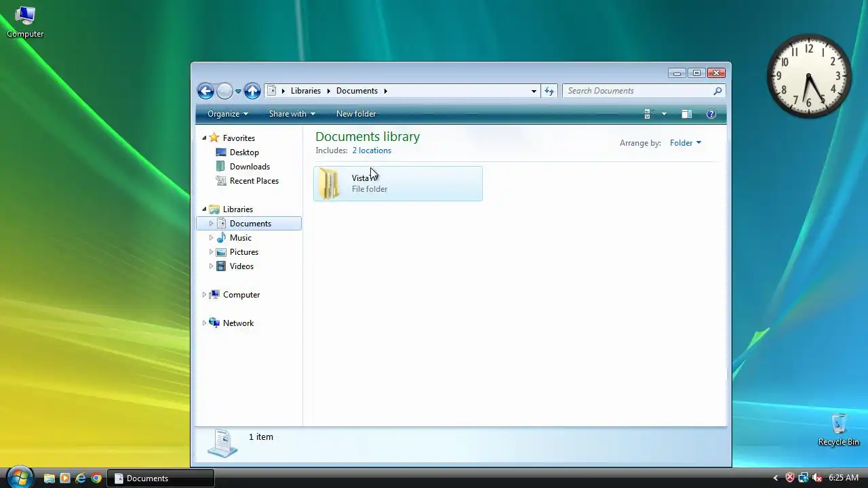Open the Videos library
Viewport: 868px width, 488px height.
(x=241, y=266)
